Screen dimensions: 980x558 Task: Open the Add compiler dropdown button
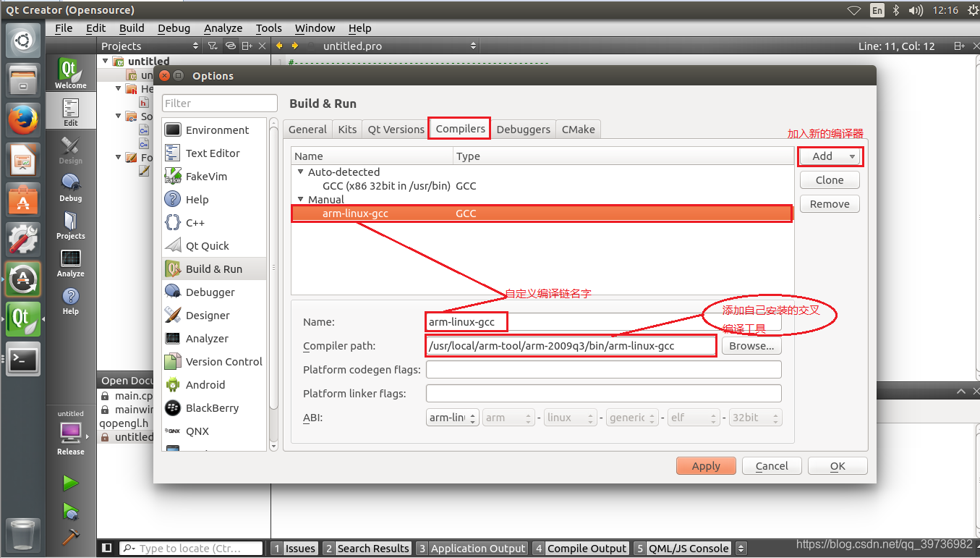[830, 156]
